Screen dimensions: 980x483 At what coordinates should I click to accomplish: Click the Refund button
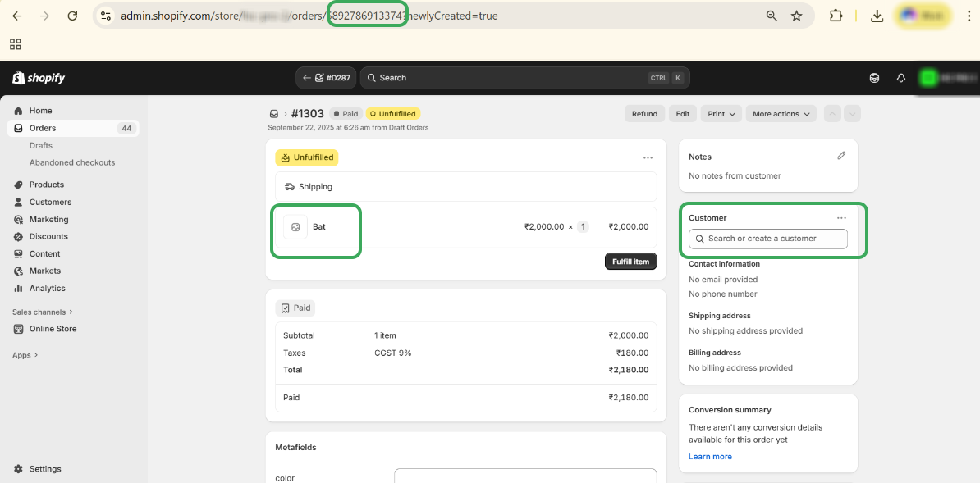[x=644, y=114]
